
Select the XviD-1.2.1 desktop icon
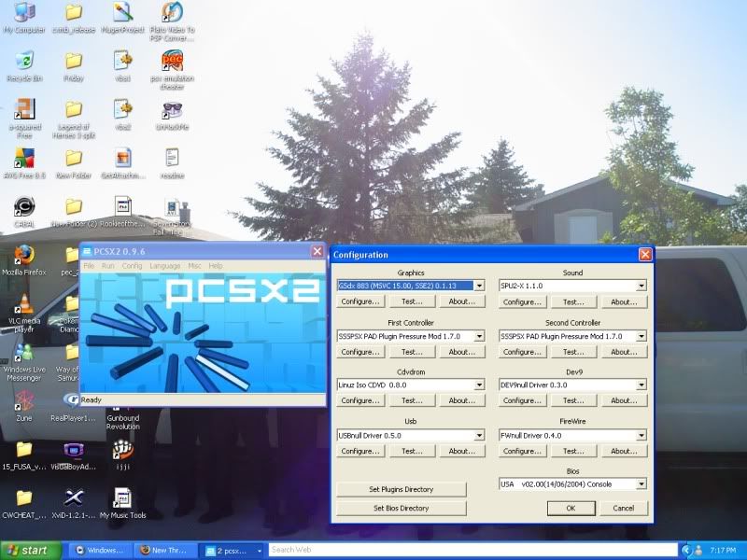74,504
